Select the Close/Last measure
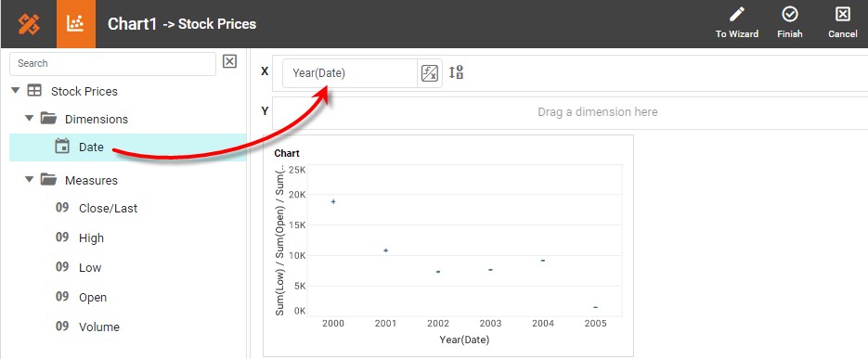Viewport: 868px width, 359px height. [108, 209]
